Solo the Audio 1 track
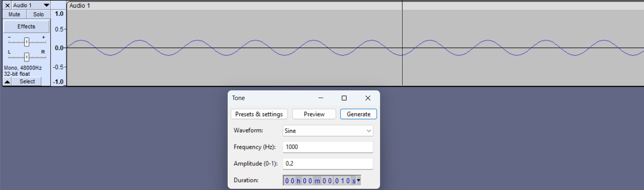This screenshot has width=644, height=190. [x=38, y=14]
